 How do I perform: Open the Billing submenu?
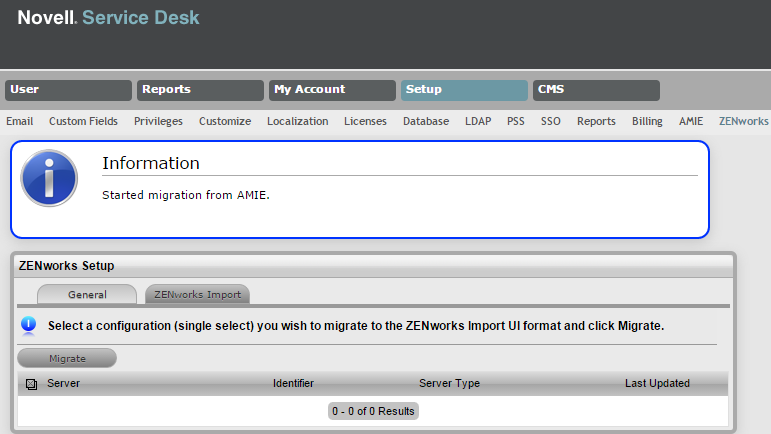pyautogui.click(x=647, y=121)
